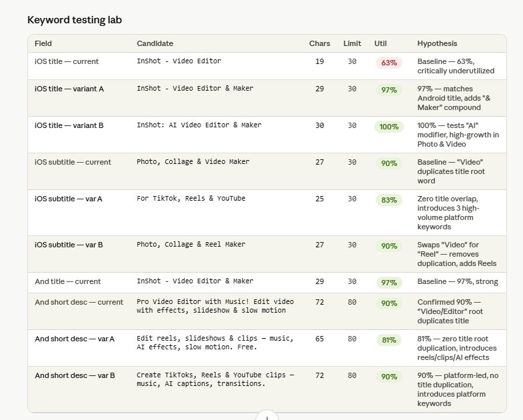Viewport: 523px width, 420px height.
Task: Click the Util column header
Action: (x=380, y=43)
